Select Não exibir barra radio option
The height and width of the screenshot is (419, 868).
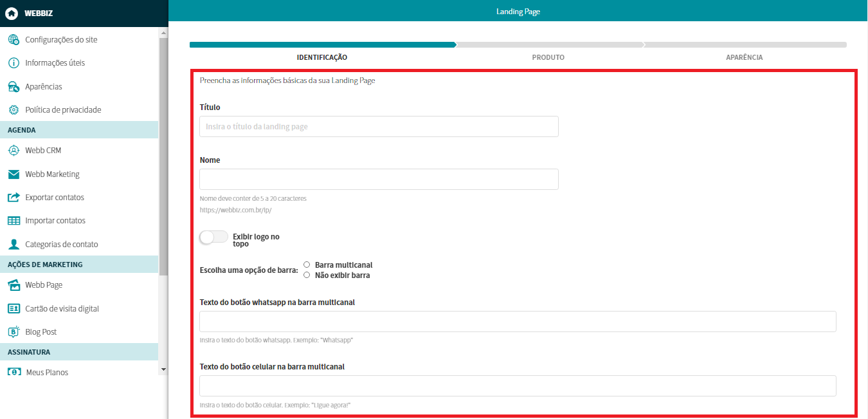(x=307, y=275)
